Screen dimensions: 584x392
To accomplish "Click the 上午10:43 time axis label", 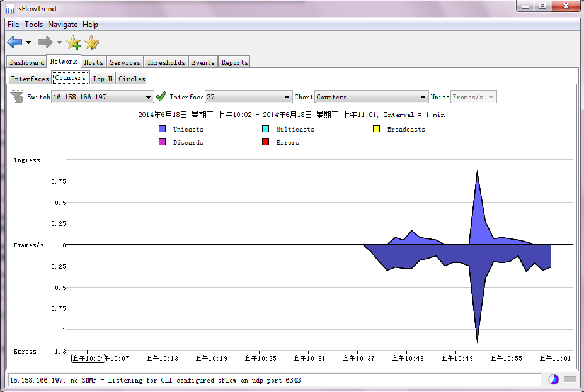I will point(408,358).
